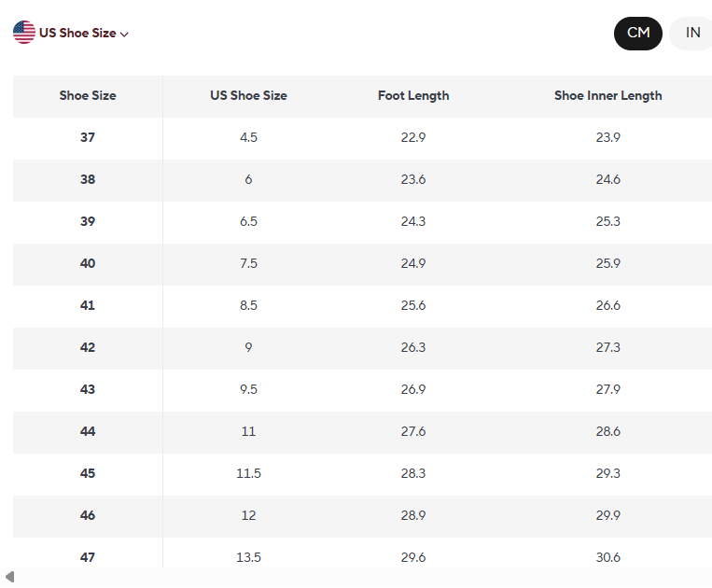The height and width of the screenshot is (588, 712).
Task: Open the US Shoe Size dropdown
Action: pos(77,33)
